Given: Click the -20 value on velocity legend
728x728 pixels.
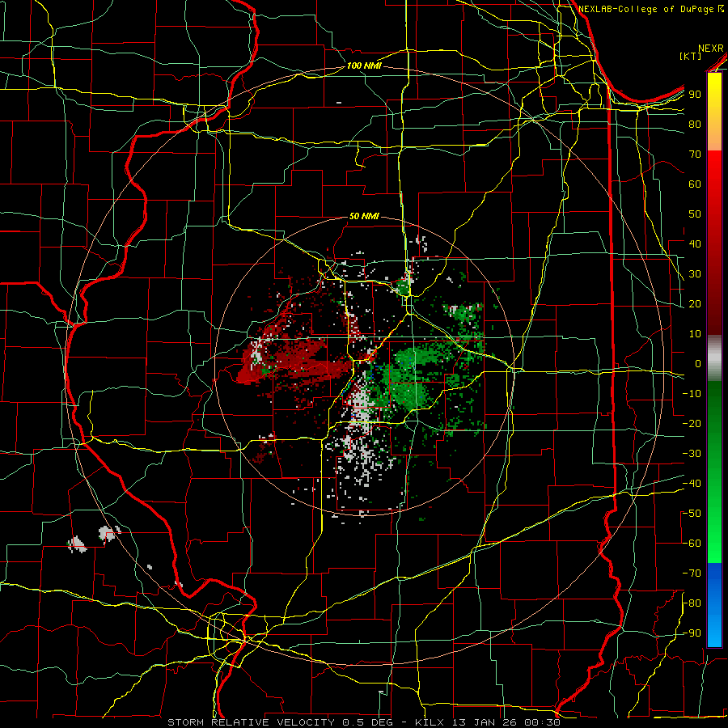Looking at the screenshot, I should [x=692, y=423].
